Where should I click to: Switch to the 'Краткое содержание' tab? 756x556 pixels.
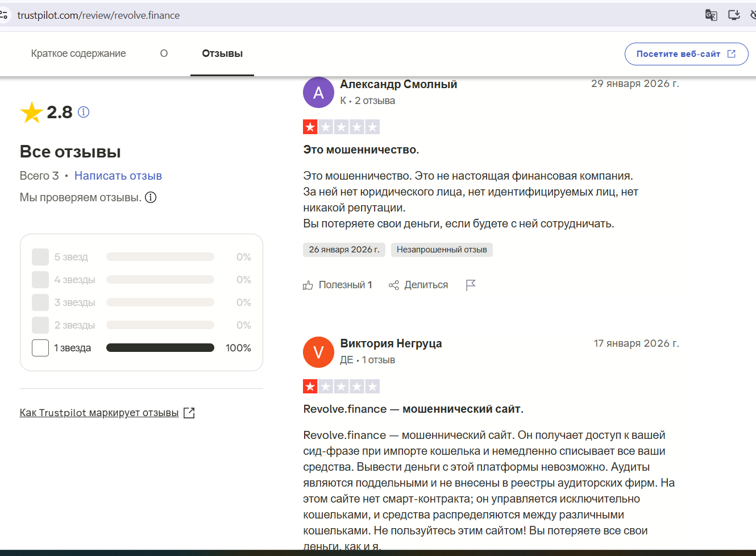click(78, 53)
